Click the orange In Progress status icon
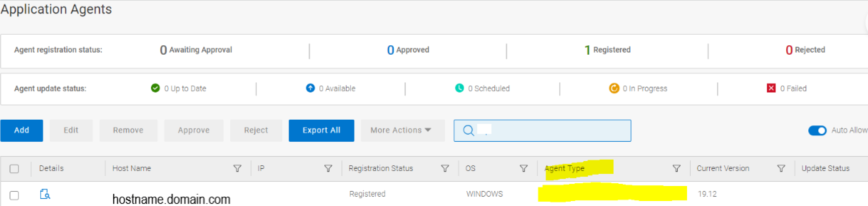The image size is (868, 206). pyautogui.click(x=614, y=88)
